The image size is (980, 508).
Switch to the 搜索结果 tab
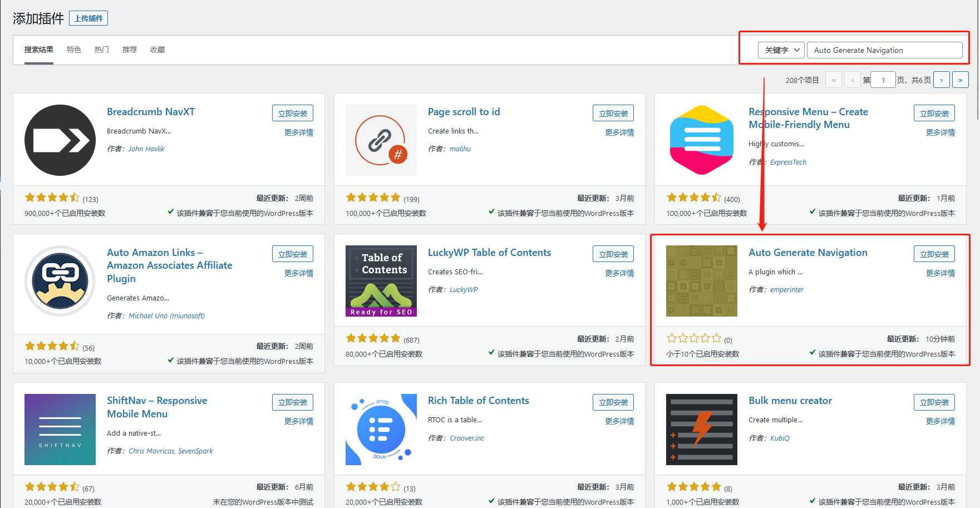(x=39, y=50)
